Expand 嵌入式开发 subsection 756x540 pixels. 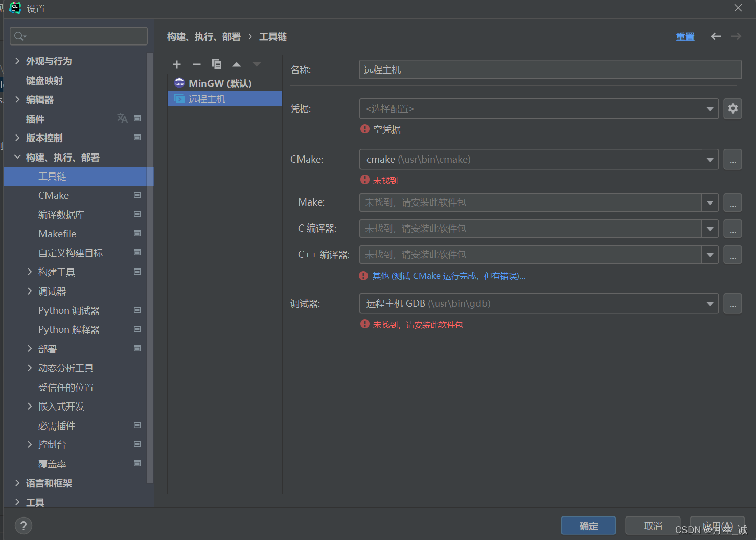pyautogui.click(x=30, y=406)
